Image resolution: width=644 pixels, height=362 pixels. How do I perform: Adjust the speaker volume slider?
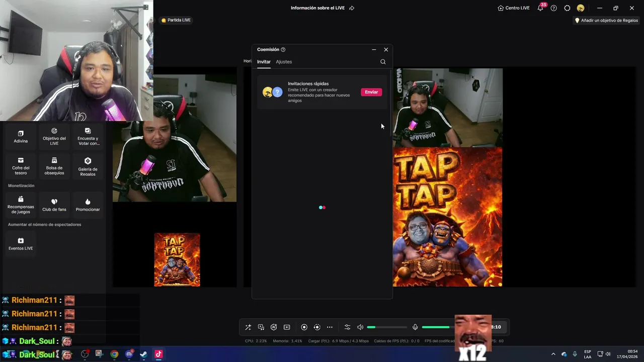pos(386,327)
